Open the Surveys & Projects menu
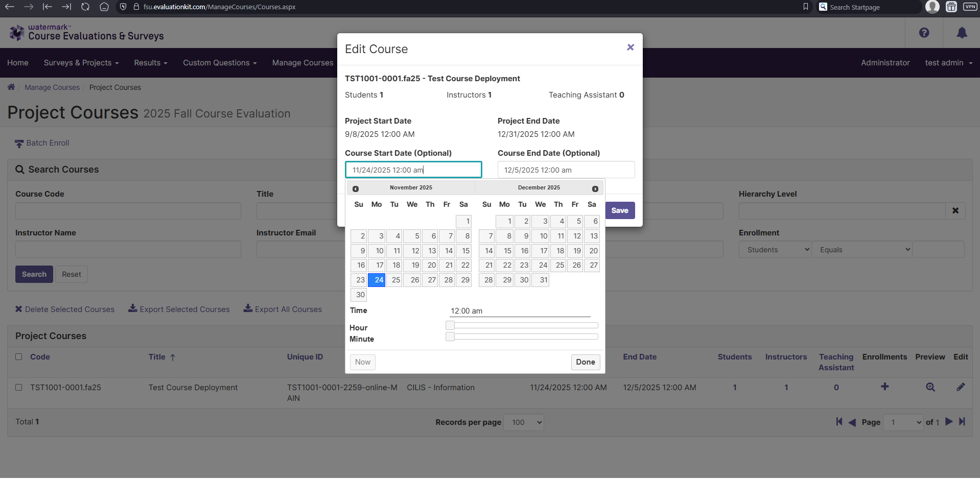This screenshot has height=503, width=980. tap(81, 63)
